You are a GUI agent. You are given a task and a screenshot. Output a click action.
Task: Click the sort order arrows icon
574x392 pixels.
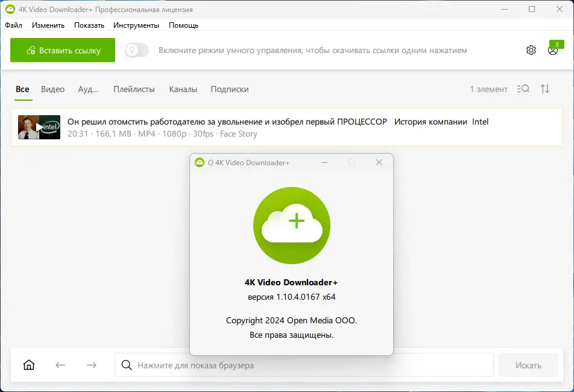(x=544, y=89)
